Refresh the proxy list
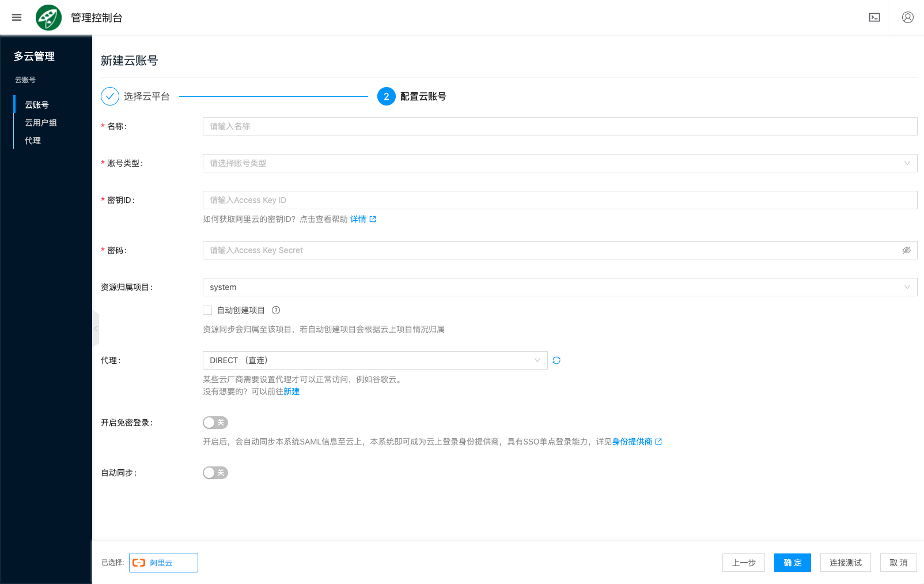This screenshot has width=924, height=584. 556,360
